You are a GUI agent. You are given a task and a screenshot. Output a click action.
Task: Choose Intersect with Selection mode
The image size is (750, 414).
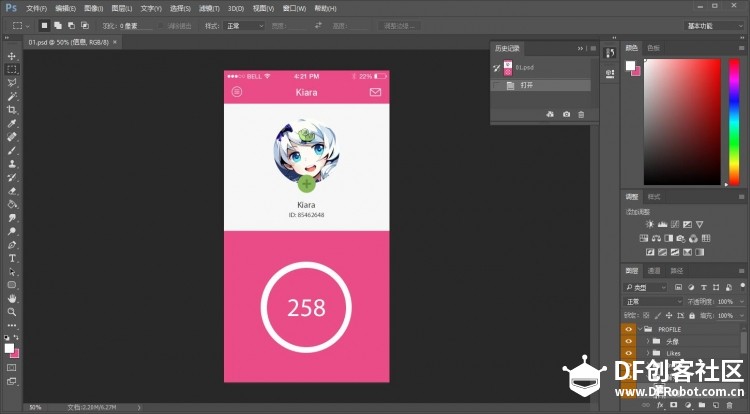(85, 25)
